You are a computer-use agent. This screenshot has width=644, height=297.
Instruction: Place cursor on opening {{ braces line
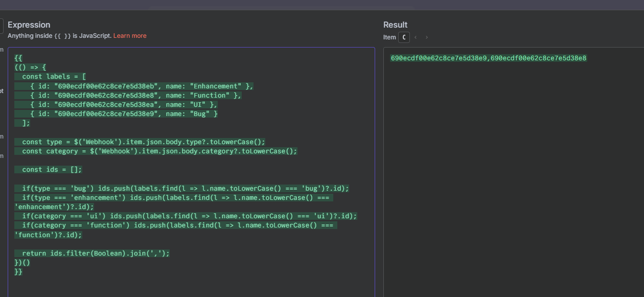tap(18, 58)
